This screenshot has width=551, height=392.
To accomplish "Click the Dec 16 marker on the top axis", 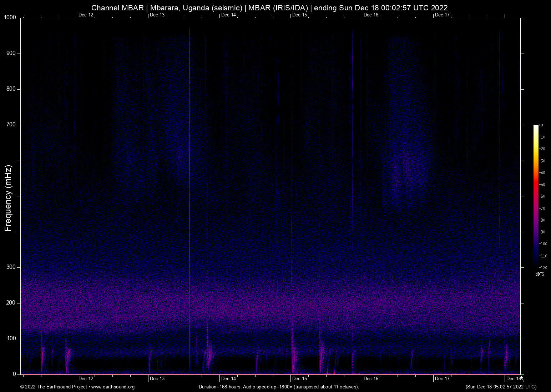I will click(x=371, y=15).
